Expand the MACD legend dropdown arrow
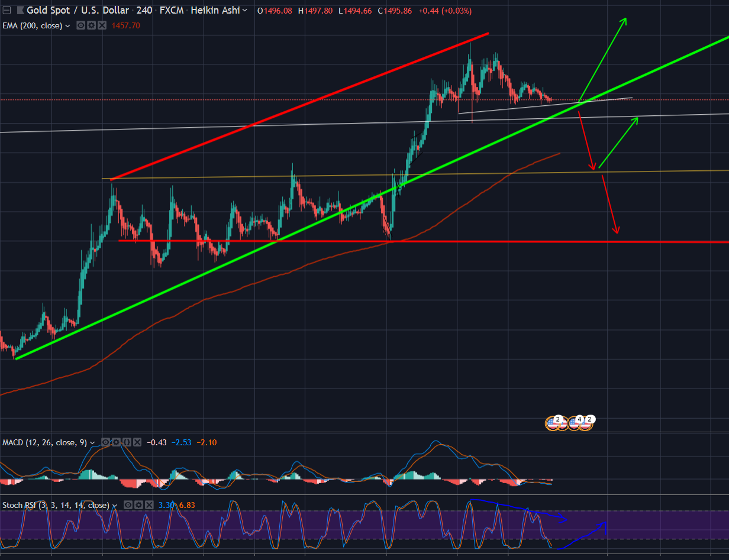The width and height of the screenshot is (729, 560). (x=92, y=442)
